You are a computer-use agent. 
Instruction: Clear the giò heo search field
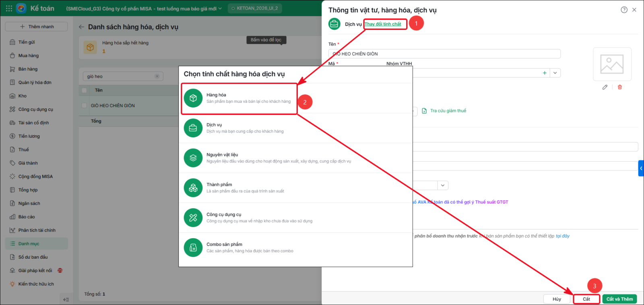(157, 76)
